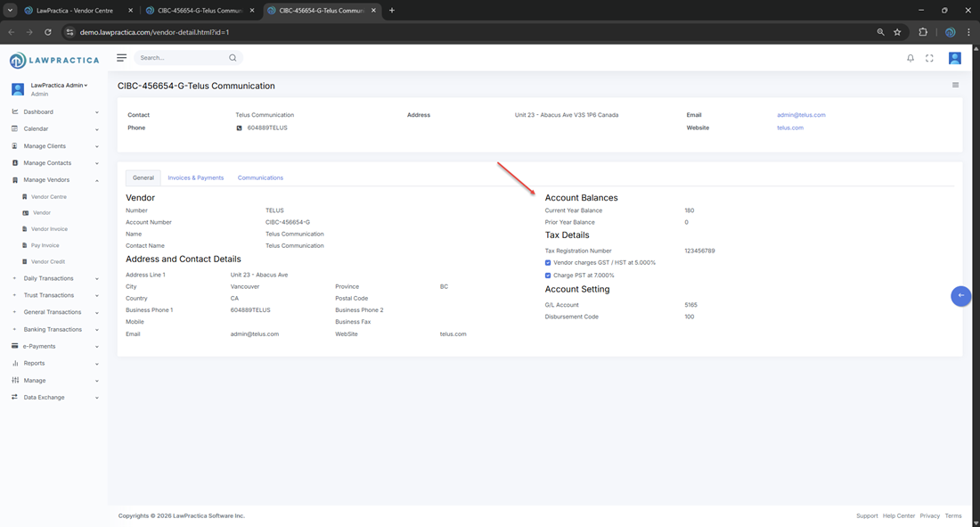Open Vendor Invoice in sidebar

click(x=49, y=229)
